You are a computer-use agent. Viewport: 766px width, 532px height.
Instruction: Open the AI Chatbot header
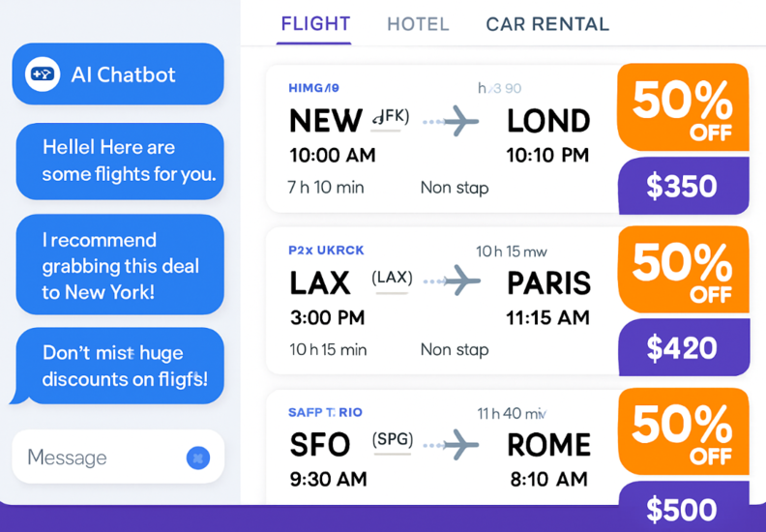118,74
